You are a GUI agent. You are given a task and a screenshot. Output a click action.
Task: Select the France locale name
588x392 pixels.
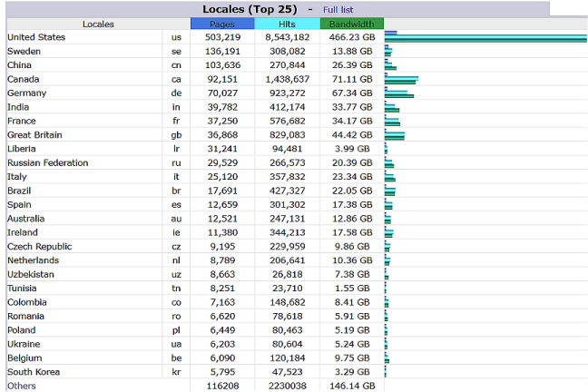(x=22, y=121)
